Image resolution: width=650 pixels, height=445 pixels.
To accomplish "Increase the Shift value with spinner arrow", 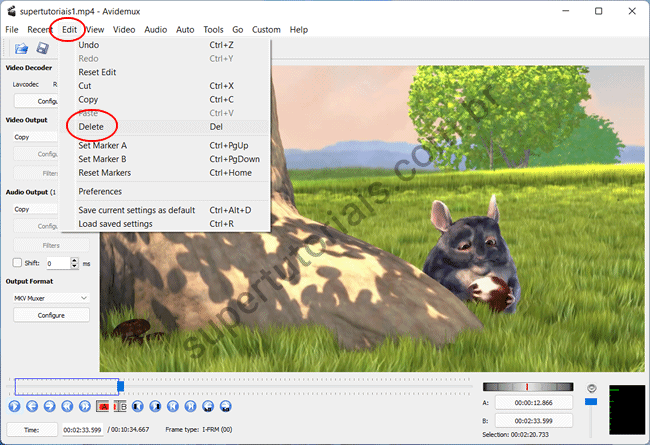I will (76, 260).
